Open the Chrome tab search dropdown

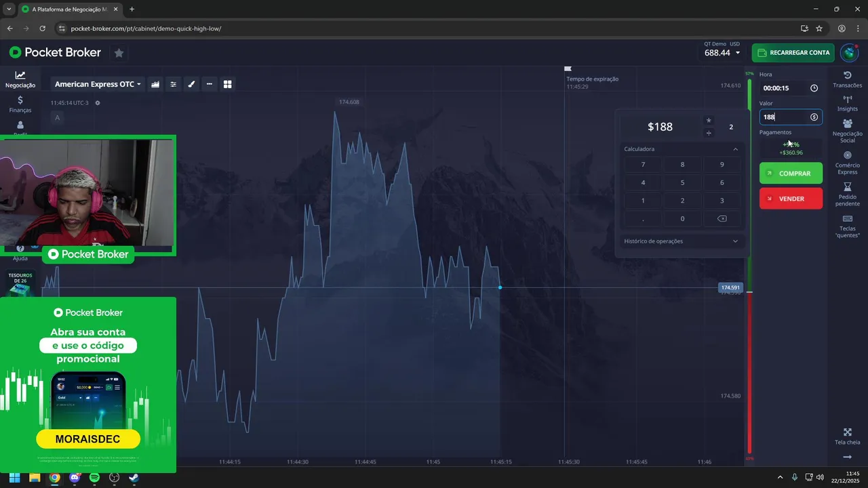coord(8,9)
